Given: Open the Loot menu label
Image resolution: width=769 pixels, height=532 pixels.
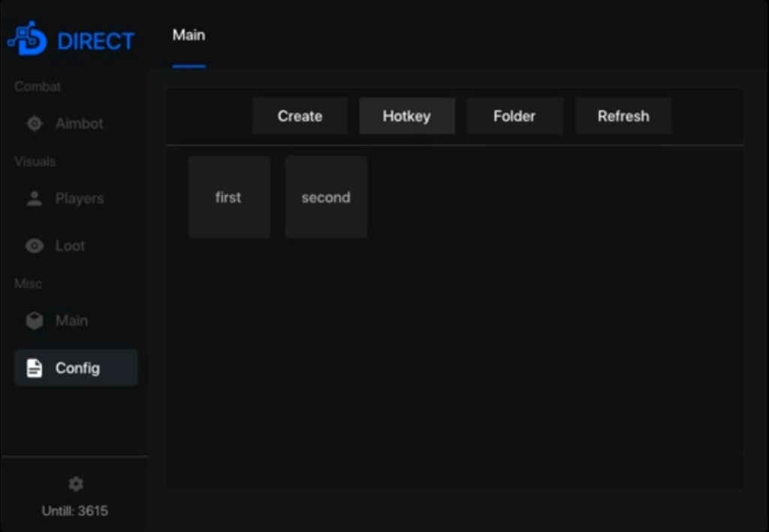Looking at the screenshot, I should [x=71, y=246].
